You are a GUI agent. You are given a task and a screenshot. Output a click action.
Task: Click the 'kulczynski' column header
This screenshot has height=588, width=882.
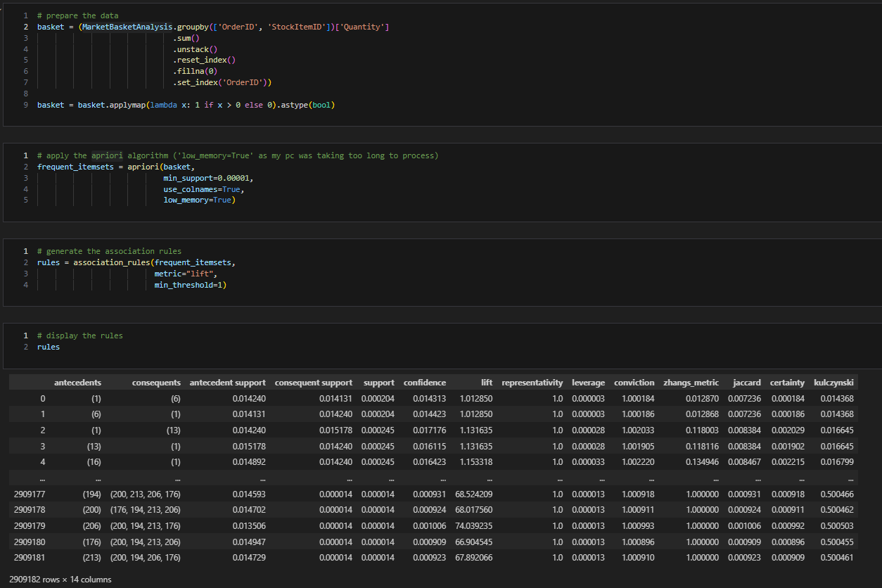click(834, 383)
